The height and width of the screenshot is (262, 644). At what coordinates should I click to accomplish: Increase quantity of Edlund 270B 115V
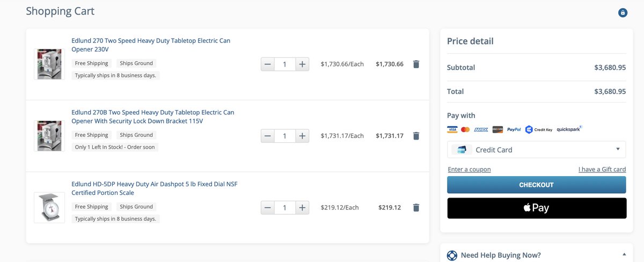[302, 136]
